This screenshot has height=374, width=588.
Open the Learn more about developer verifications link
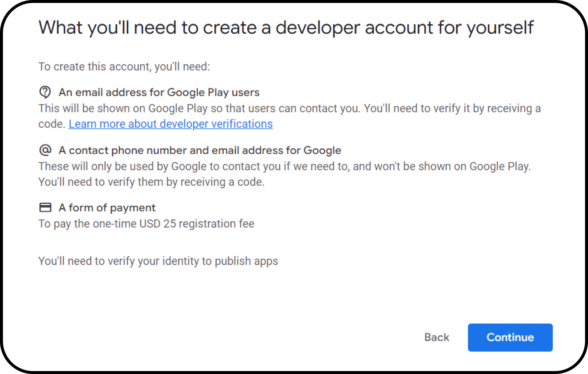(x=170, y=124)
